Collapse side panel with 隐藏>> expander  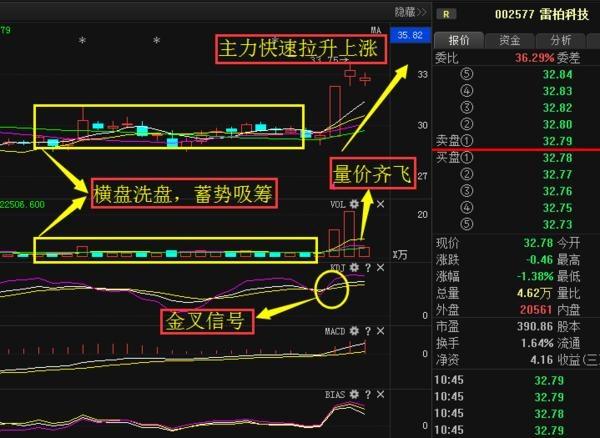tap(410, 12)
